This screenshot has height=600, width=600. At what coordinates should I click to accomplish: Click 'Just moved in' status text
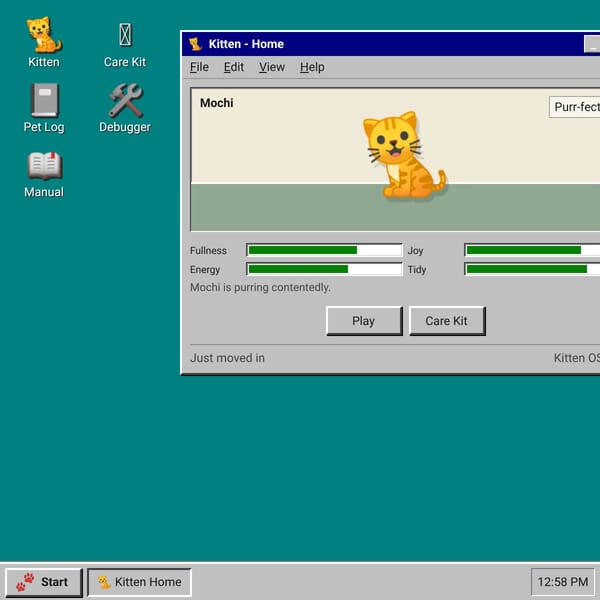(x=227, y=358)
